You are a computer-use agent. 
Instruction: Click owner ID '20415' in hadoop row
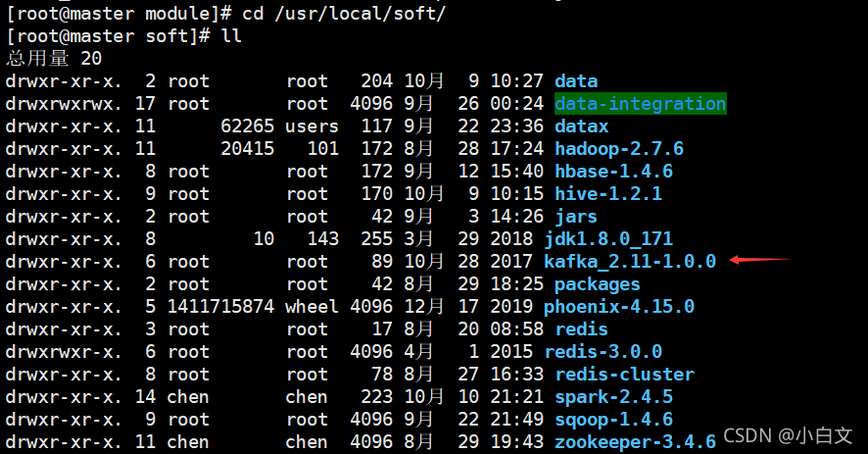(x=248, y=149)
